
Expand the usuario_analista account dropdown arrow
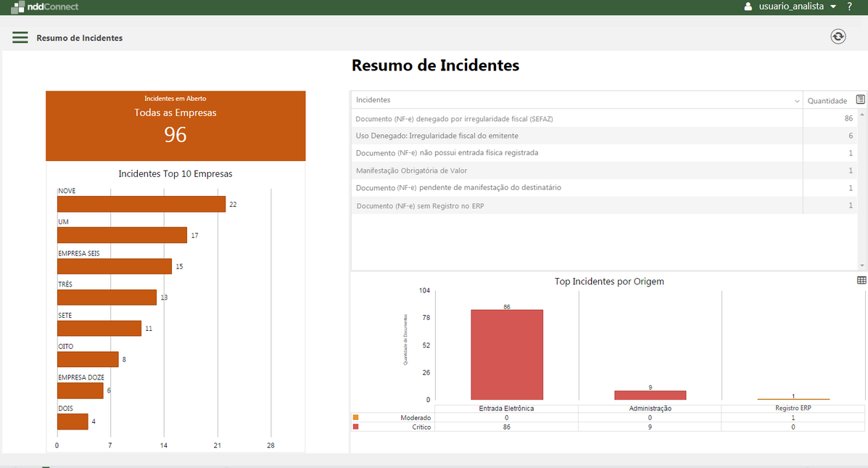tap(833, 7)
